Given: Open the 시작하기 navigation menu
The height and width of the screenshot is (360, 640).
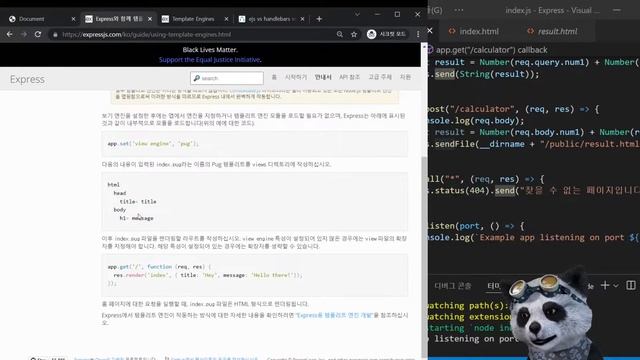Looking at the screenshot, I should (296, 77).
